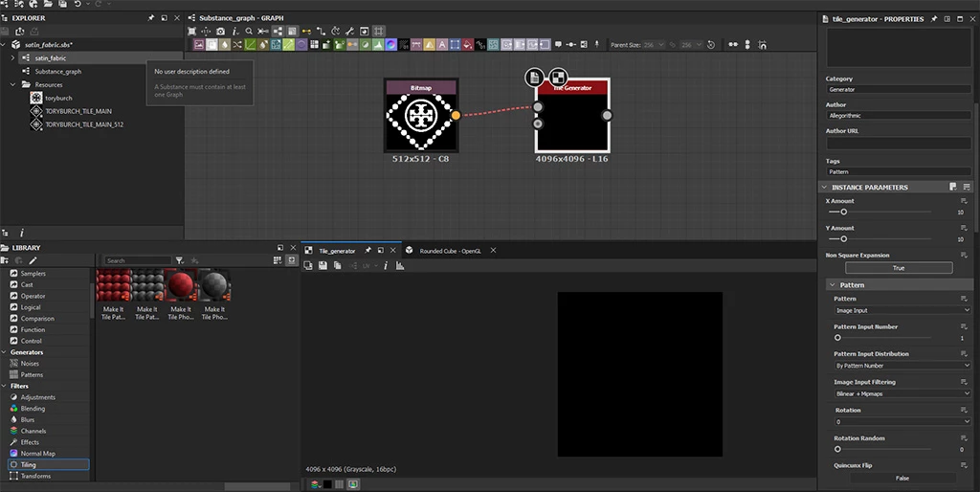The height and width of the screenshot is (492, 980).
Task: Open the Pattern dropdown set to Image Input
Action: tap(902, 310)
